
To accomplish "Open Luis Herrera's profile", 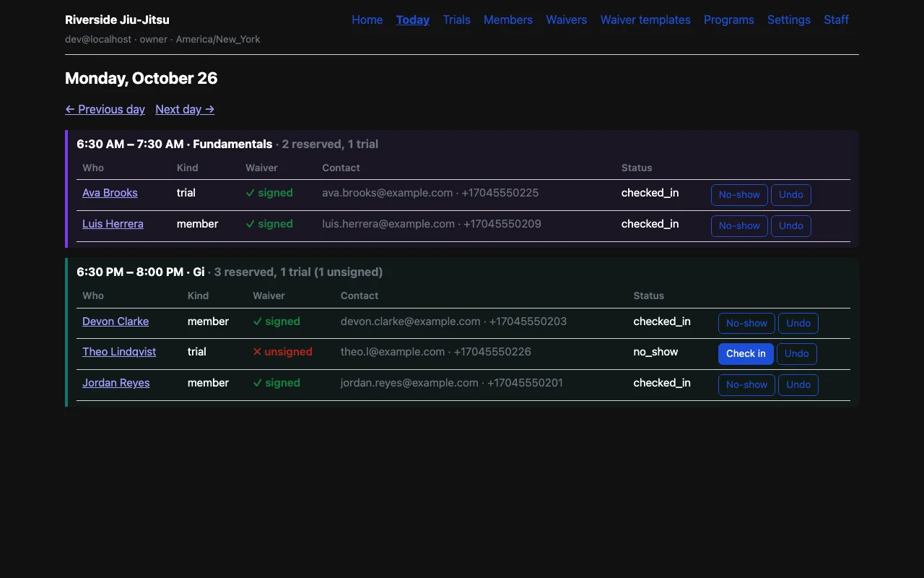I will (x=113, y=224).
